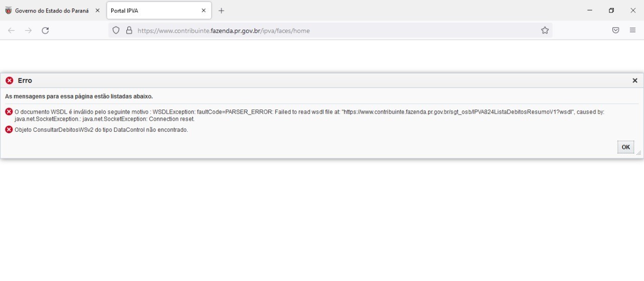Open the tracking protection shield icon

pyautogui.click(x=116, y=31)
